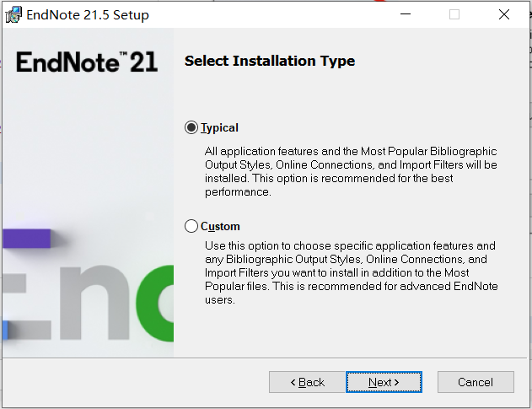The image size is (532, 409).
Task: Cancel the EndNote installation
Action: pos(476,382)
